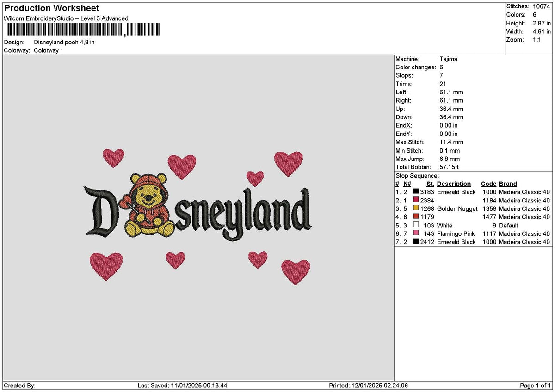Click the 'Brand' column header
Viewport: 555px width, 392px height.
point(508,184)
